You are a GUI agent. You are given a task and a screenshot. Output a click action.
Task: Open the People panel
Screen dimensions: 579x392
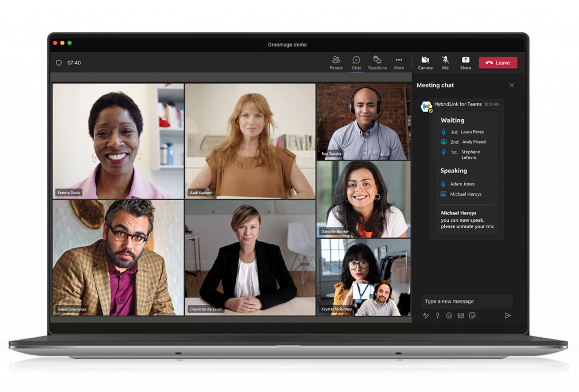[x=336, y=62]
